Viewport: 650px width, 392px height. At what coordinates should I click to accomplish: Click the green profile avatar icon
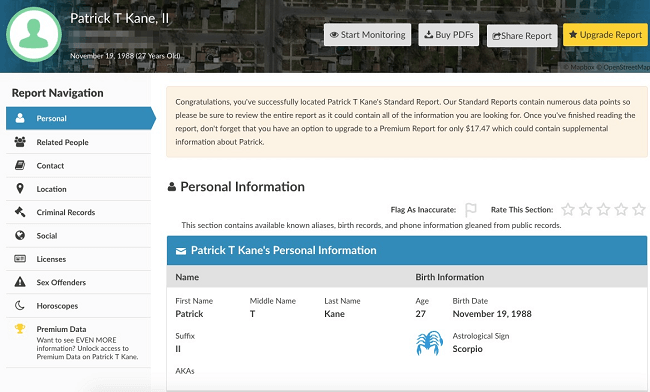34,34
